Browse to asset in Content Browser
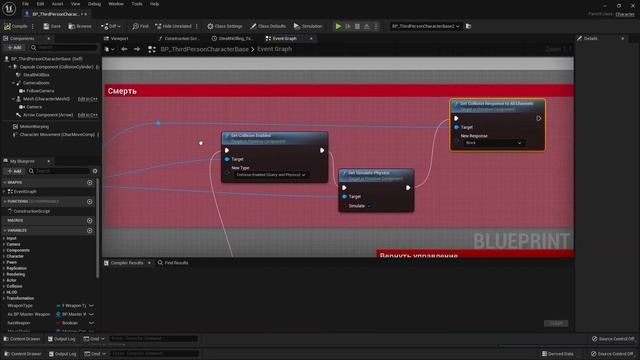640x360 pixels. [x=80, y=26]
